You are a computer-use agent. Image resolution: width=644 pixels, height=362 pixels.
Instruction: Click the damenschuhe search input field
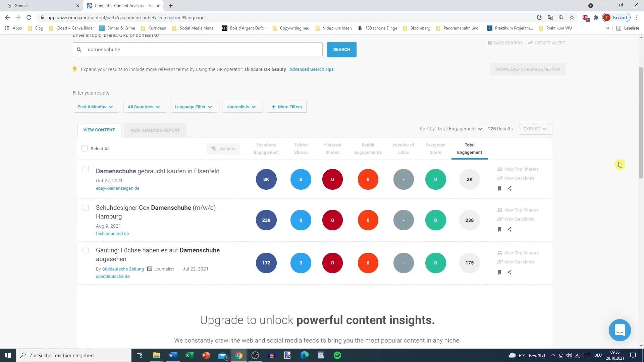point(198,50)
